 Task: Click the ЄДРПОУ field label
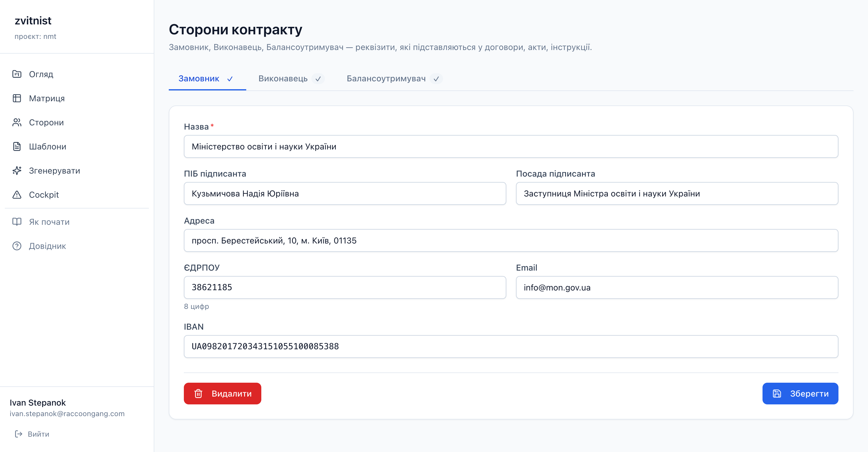[x=202, y=267]
